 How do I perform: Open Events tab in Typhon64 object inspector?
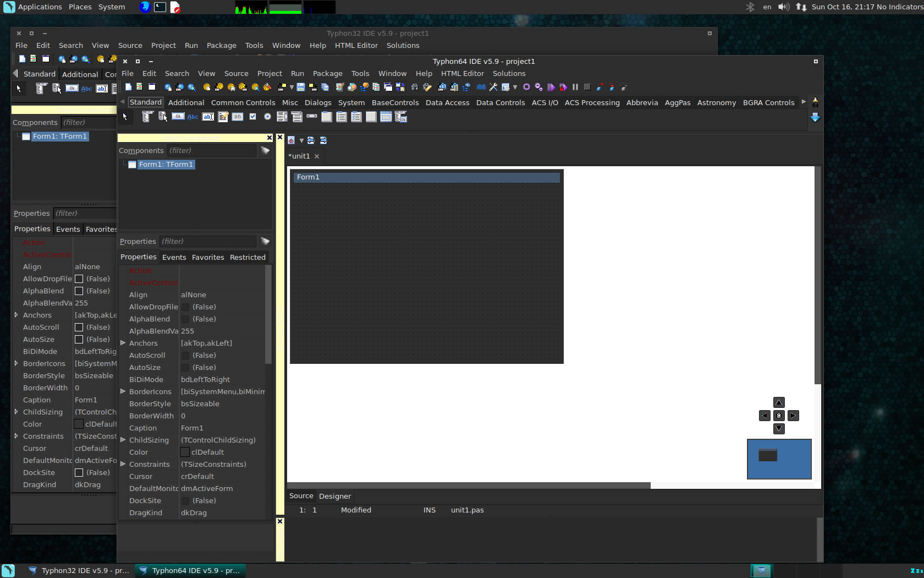pos(174,257)
